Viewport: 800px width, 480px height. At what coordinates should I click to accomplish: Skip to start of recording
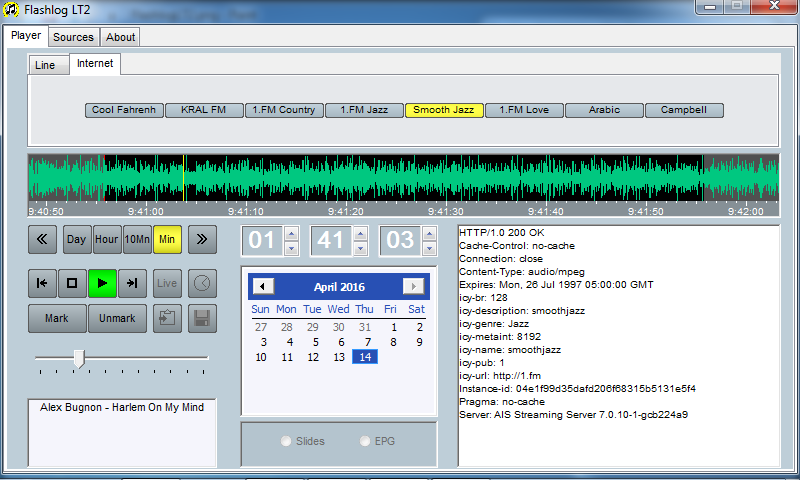point(42,283)
